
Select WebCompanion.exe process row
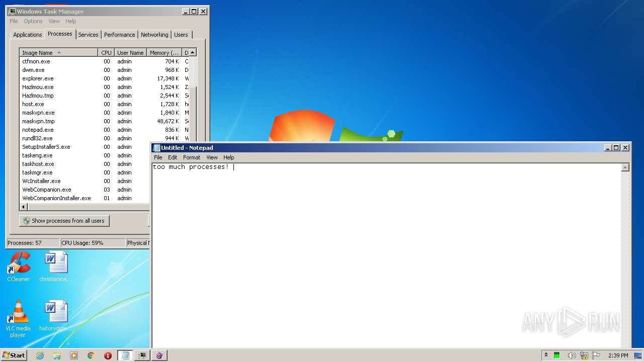pyautogui.click(x=85, y=190)
